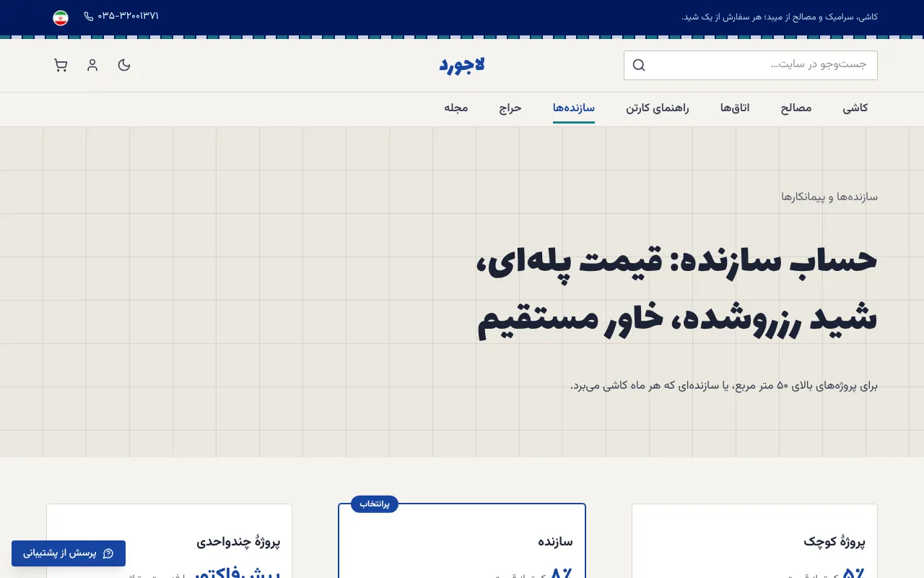
Task: Click the announcement text in top bar
Action: (780, 17)
